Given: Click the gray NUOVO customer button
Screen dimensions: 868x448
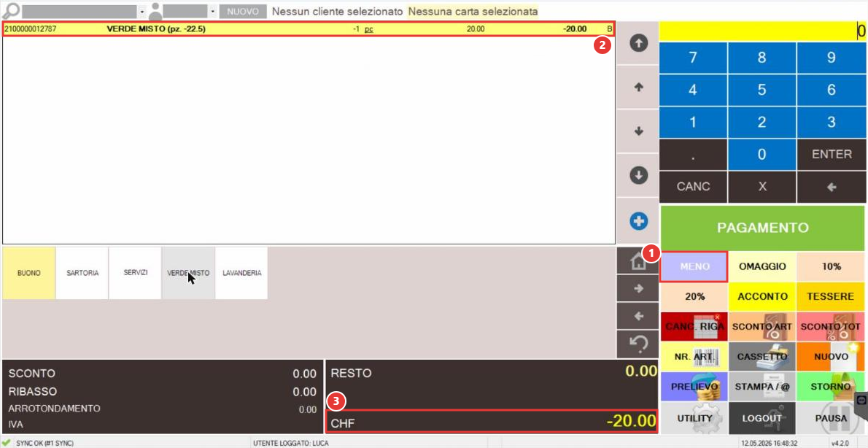Looking at the screenshot, I should pyautogui.click(x=243, y=12).
